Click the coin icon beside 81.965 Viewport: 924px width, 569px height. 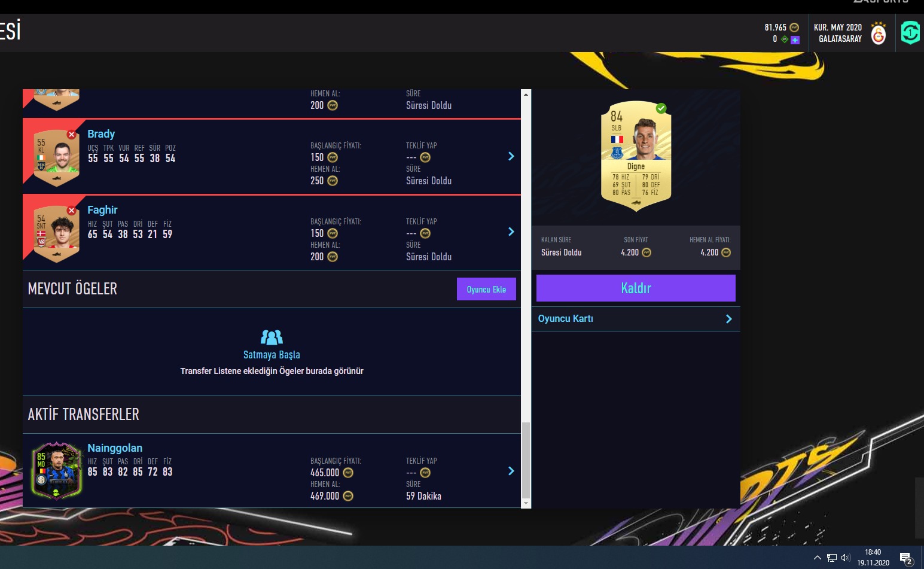point(794,28)
